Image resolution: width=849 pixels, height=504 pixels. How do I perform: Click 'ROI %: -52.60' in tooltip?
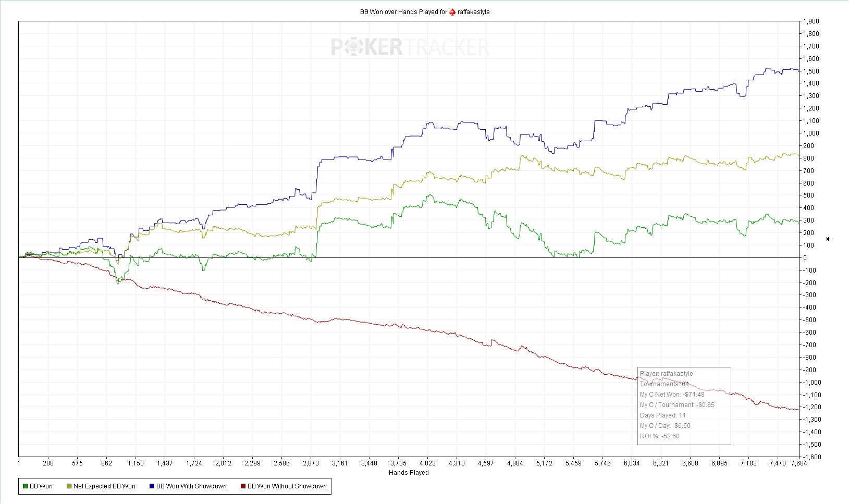point(660,436)
